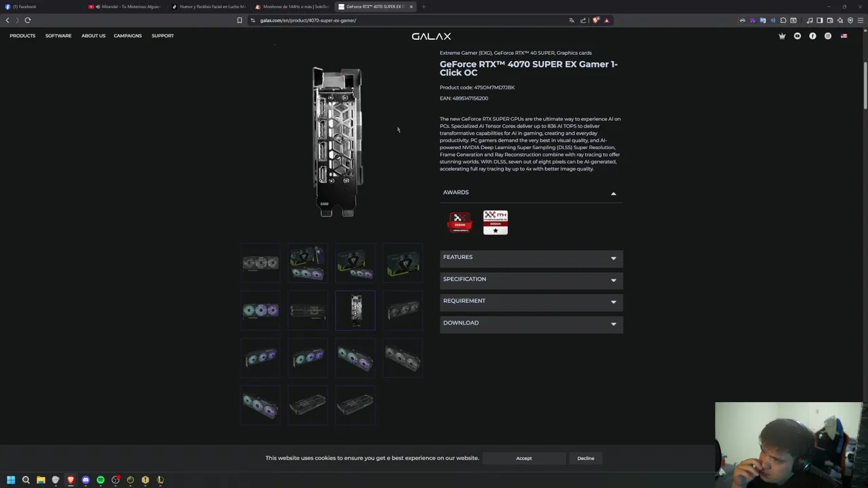
Task: Click the large I/O bracket product image
Action: pyautogui.click(x=337, y=142)
